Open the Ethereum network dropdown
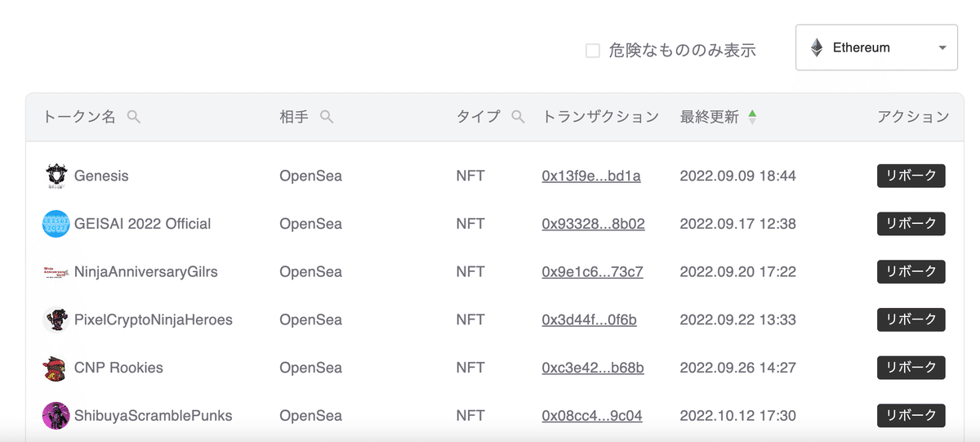 (876, 47)
